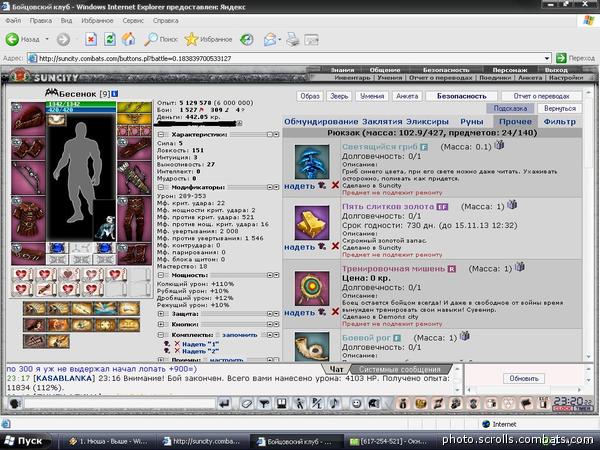Click the Обновить button
Screen dimensions: 600x450
(x=524, y=378)
